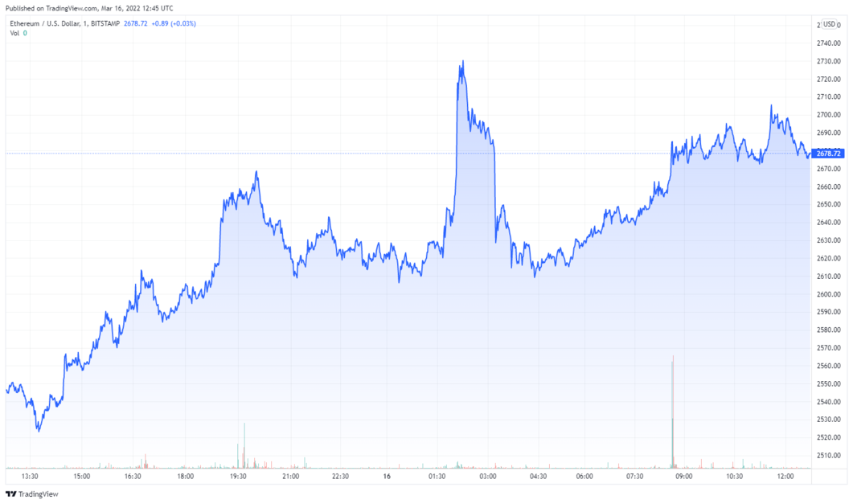
Task: Click the 07:30 time axis label
Action: click(x=634, y=477)
